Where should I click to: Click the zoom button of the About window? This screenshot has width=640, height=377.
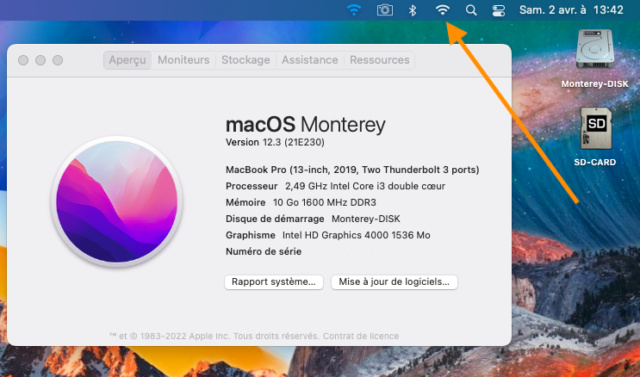point(58,60)
